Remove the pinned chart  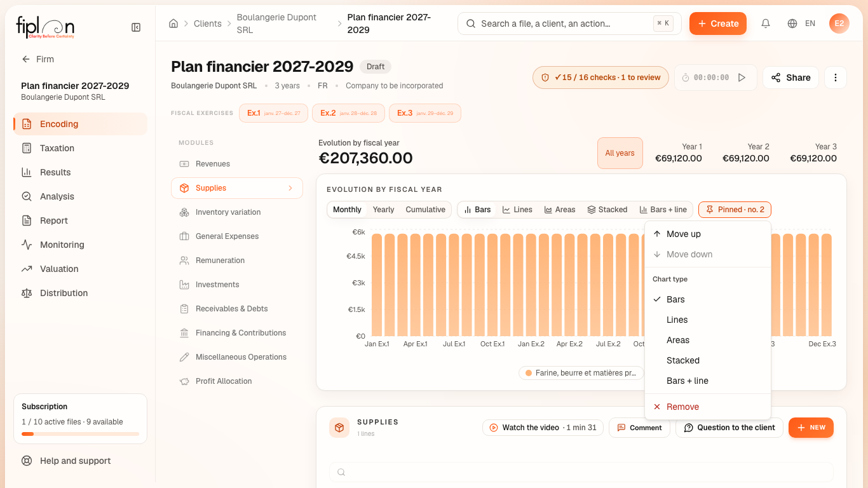[x=708, y=407]
